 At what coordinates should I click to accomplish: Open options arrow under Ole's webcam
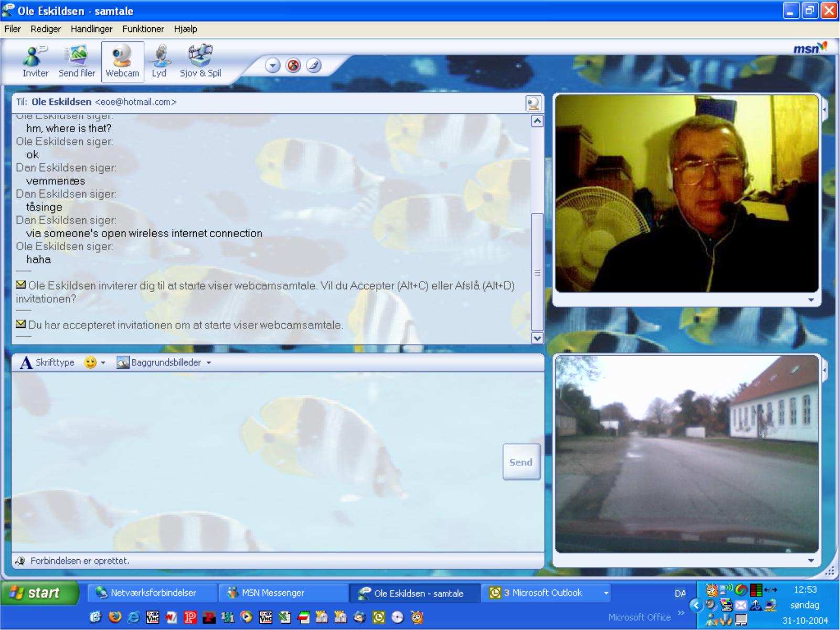tap(811, 300)
